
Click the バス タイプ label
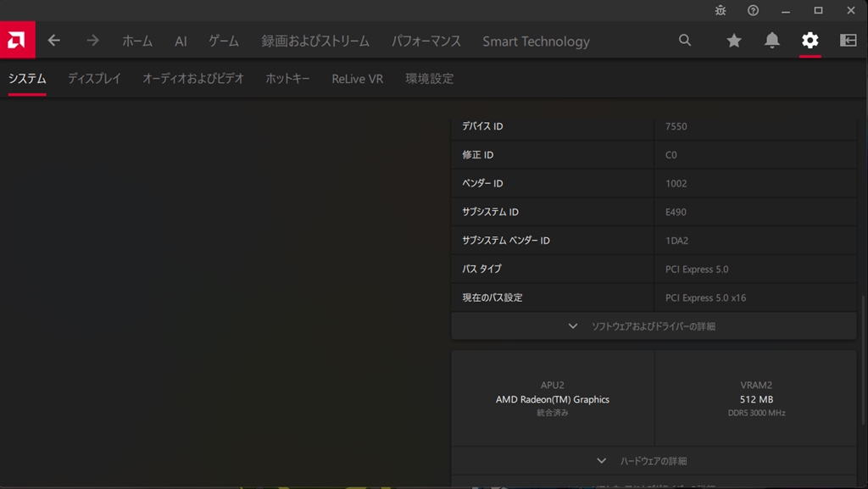pos(481,269)
